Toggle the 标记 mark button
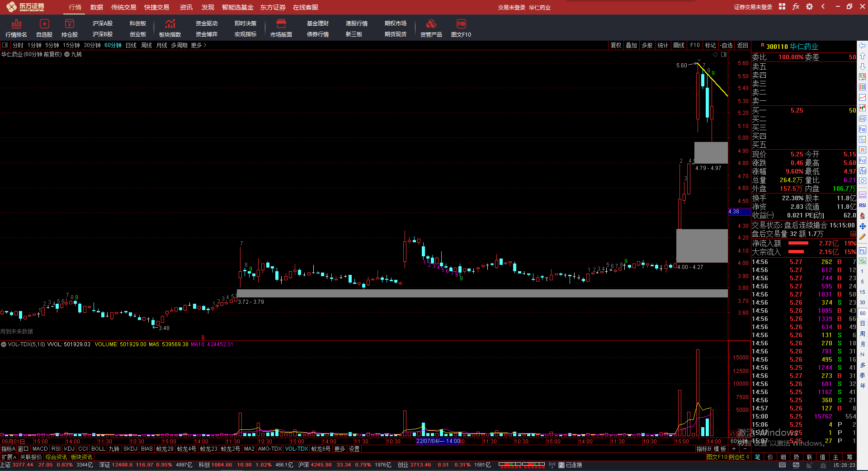 (710, 45)
